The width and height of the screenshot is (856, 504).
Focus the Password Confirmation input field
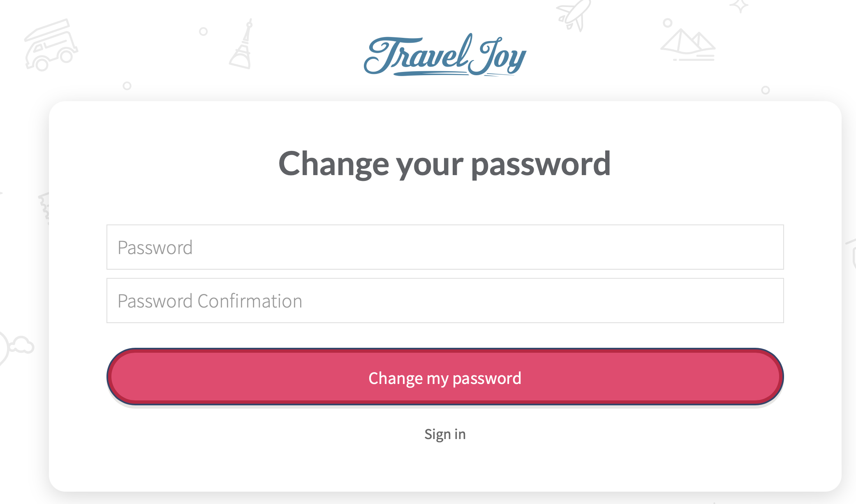point(445,301)
